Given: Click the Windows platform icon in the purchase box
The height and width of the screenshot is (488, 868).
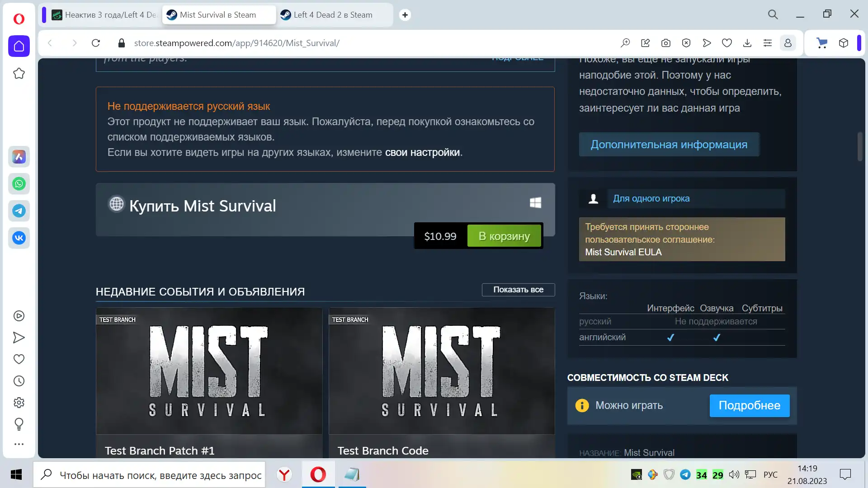Looking at the screenshot, I should coord(535,202).
